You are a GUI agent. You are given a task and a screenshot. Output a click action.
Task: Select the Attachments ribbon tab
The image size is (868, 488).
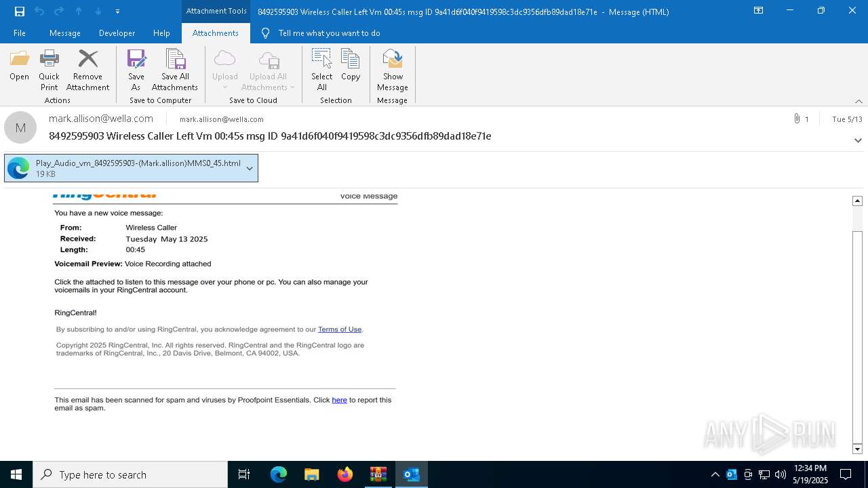tap(216, 33)
